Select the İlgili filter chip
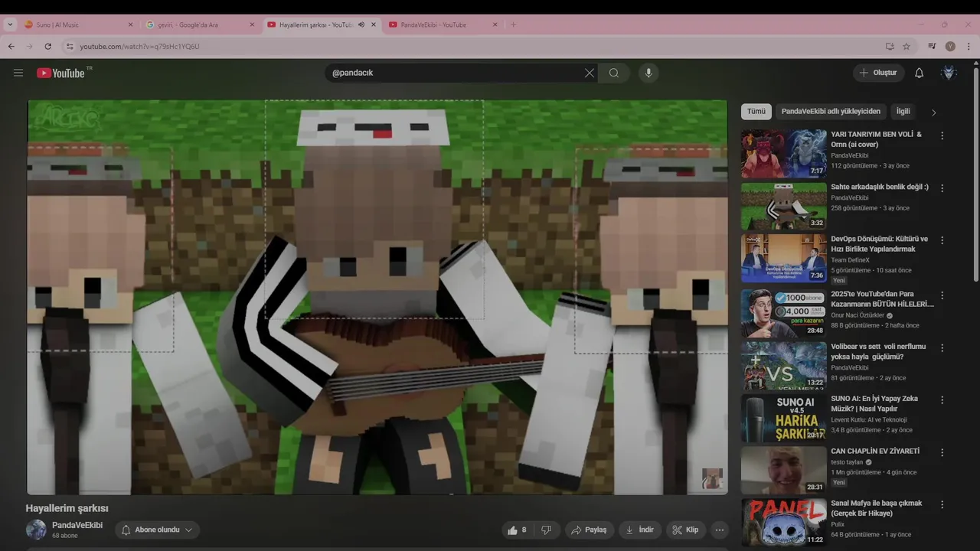 point(903,111)
